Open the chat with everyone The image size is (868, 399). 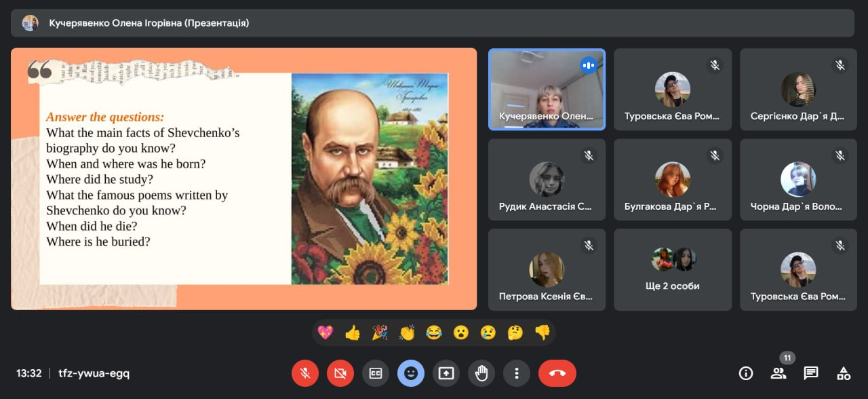(x=811, y=373)
